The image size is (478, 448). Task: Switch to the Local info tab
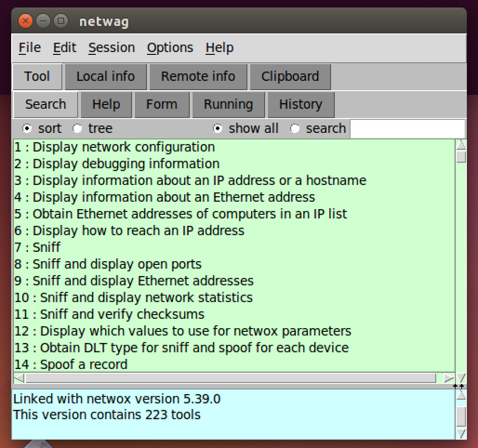(x=106, y=77)
